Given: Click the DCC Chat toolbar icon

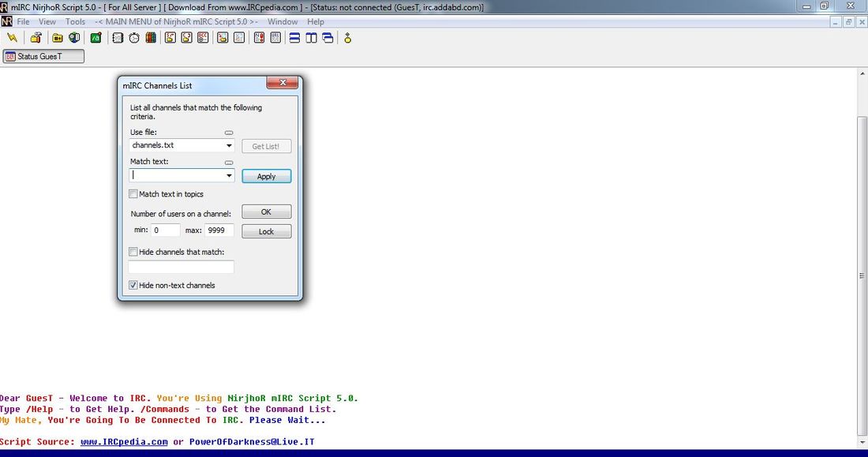Looking at the screenshot, I should tap(187, 38).
